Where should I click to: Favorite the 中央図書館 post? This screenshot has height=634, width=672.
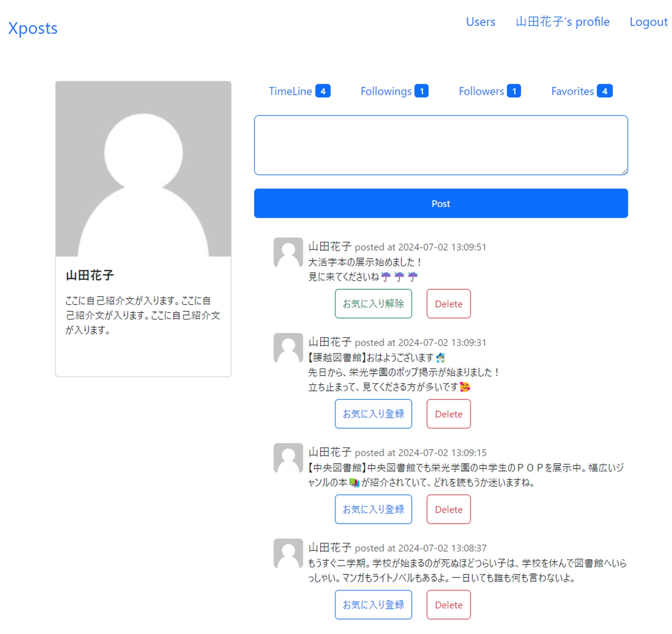[x=373, y=509]
